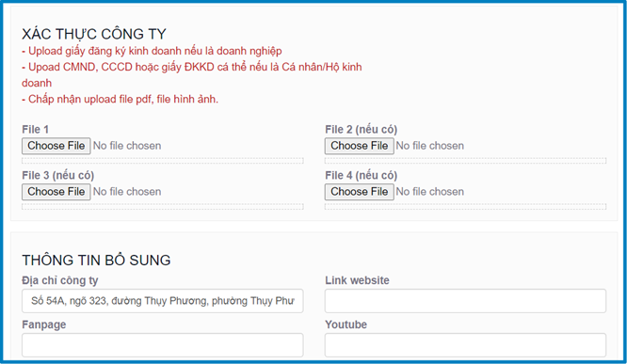Click Choose File for File 3 (nếu có)
Viewport: 627px width, 364px height.
click(x=56, y=192)
